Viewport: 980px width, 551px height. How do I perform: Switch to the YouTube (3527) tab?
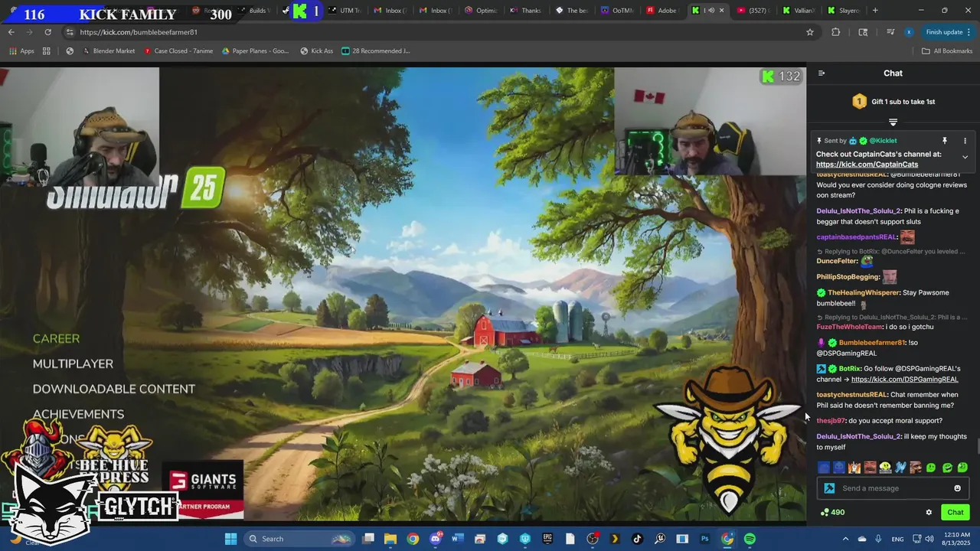point(752,11)
